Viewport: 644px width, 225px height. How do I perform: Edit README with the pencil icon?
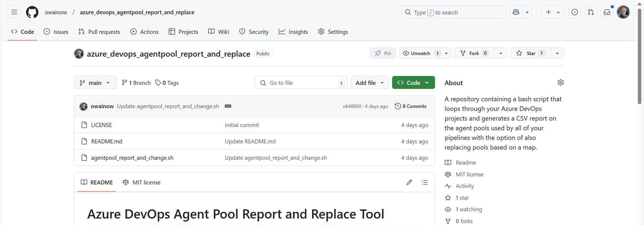409,183
